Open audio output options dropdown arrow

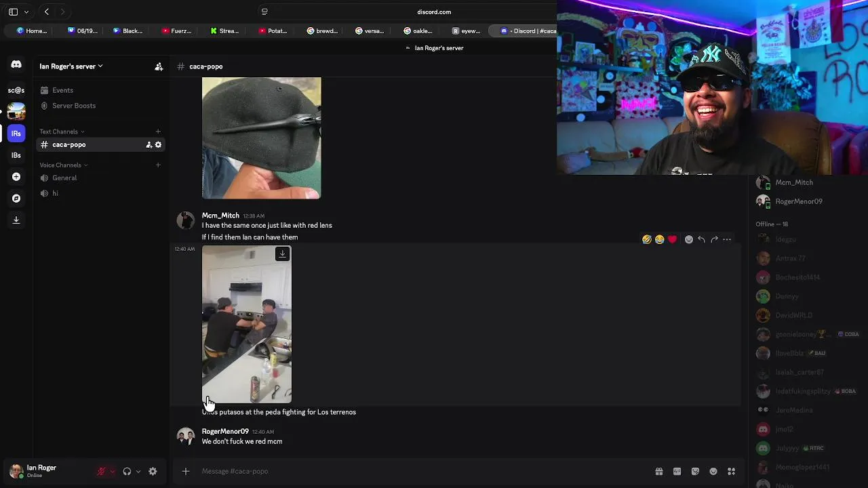point(138,472)
